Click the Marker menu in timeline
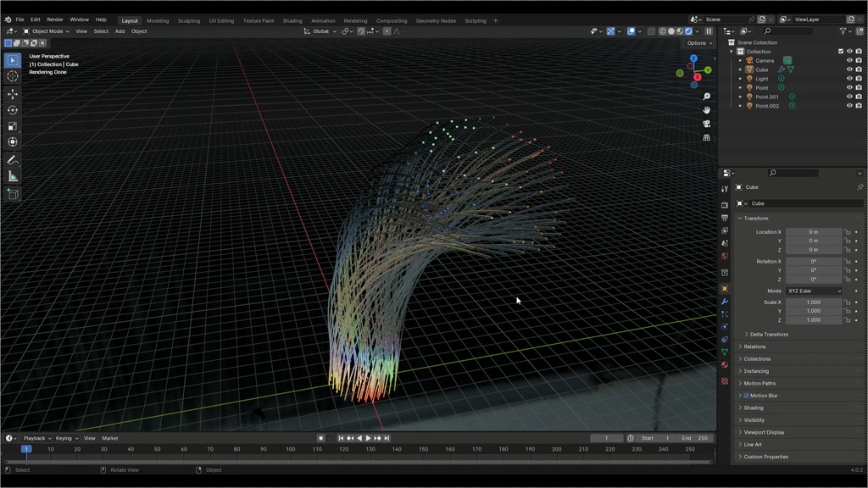 110,438
